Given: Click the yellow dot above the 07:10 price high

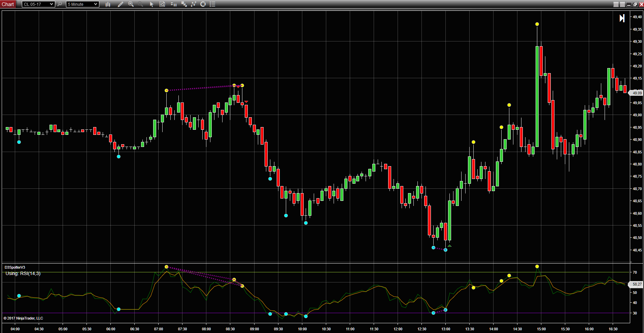Looking at the screenshot, I should [166, 90].
